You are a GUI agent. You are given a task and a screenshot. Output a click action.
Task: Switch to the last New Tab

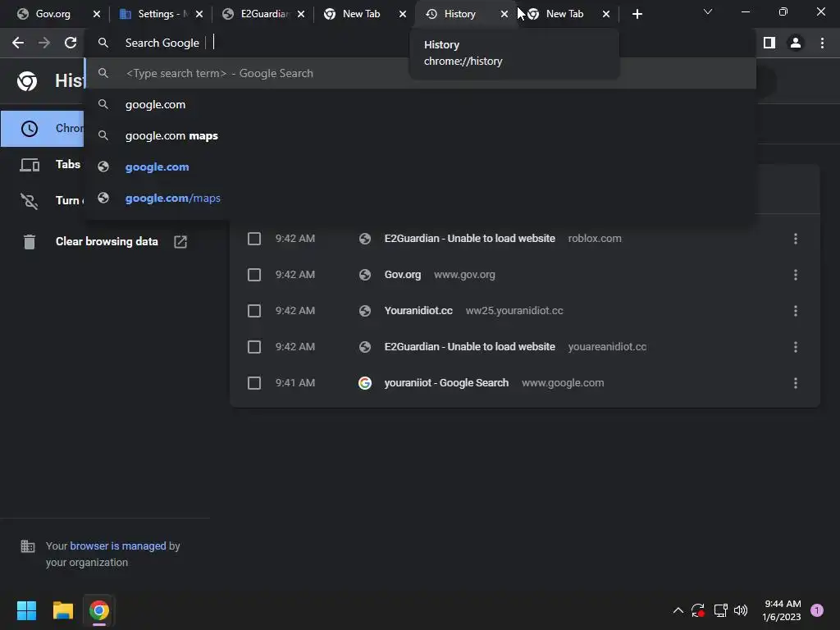click(x=564, y=14)
